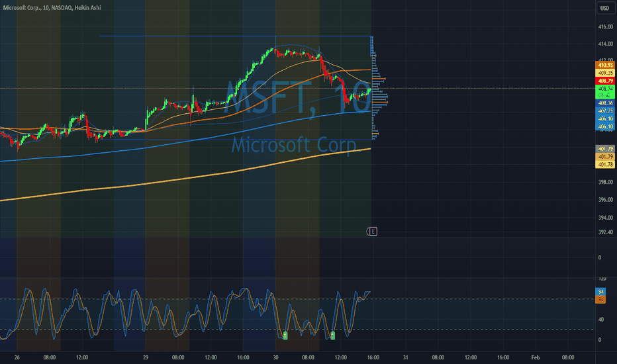Select the gray 401.79 price label
Image resolution: width=617 pixels, height=364 pixels.
pyautogui.click(x=605, y=149)
